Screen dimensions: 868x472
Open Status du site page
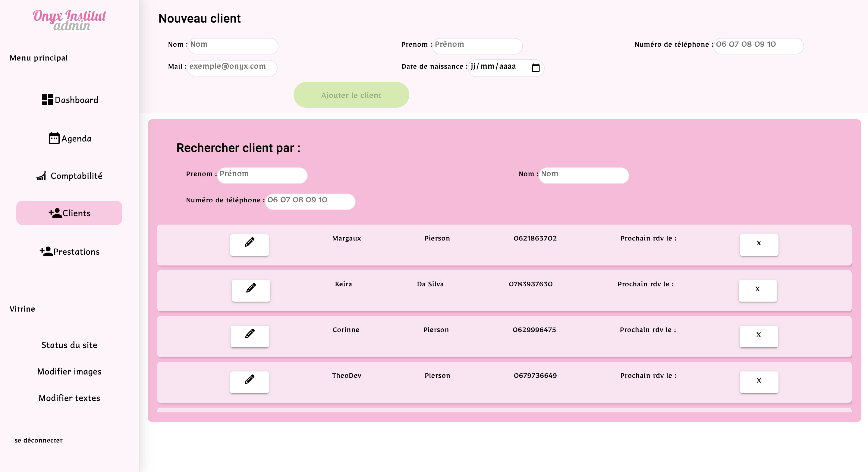69,345
